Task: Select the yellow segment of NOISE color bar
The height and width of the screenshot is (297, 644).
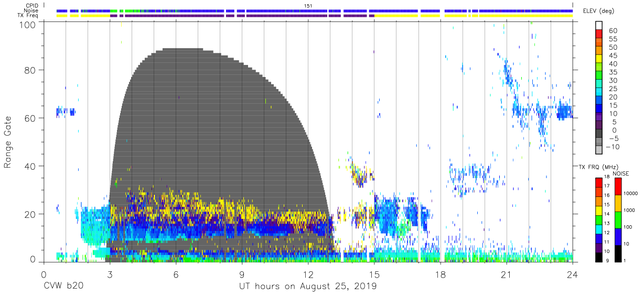Action: coord(618,203)
